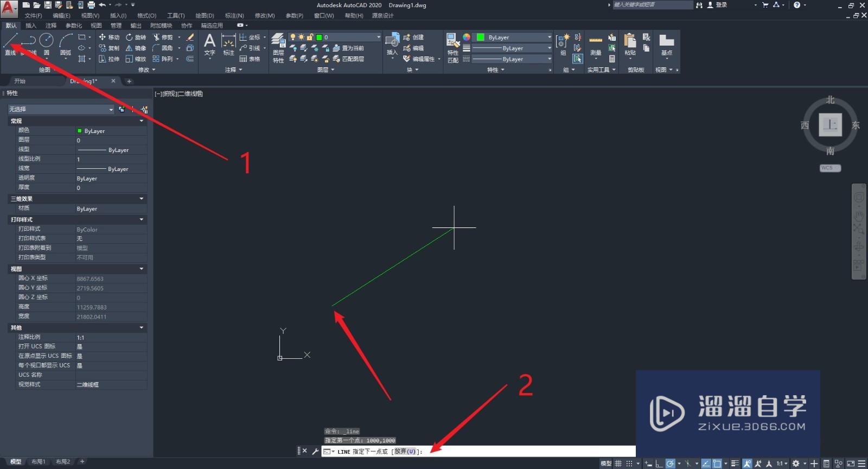Screen dimensions: 868x469
Task: Open the 修改(M) menu
Action: [265, 15]
